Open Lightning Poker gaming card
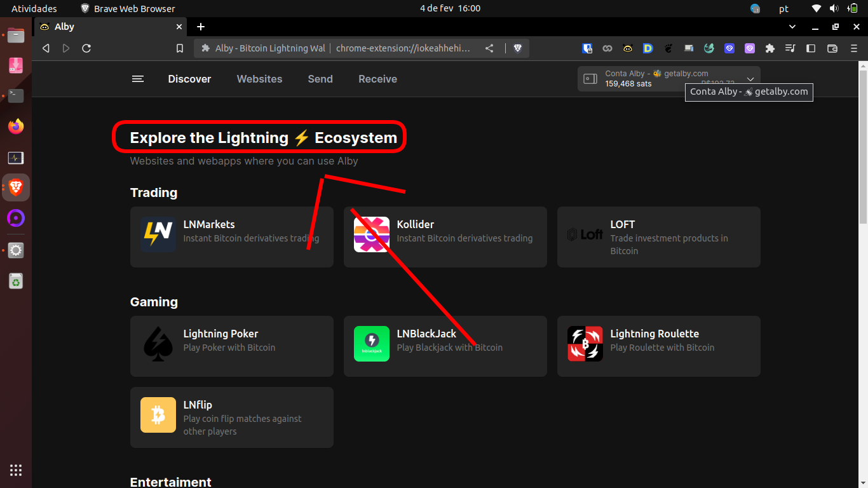Image resolution: width=868 pixels, height=488 pixels. (231, 346)
